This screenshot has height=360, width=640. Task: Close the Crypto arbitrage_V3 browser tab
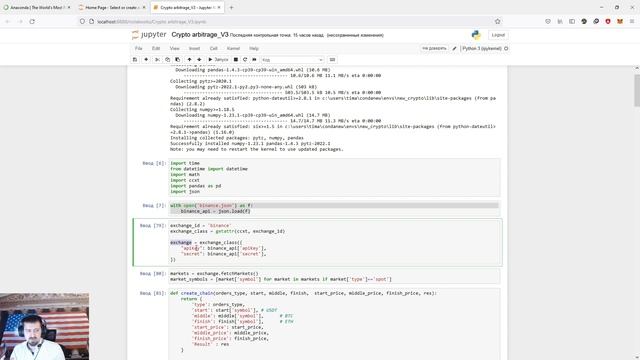219,7
